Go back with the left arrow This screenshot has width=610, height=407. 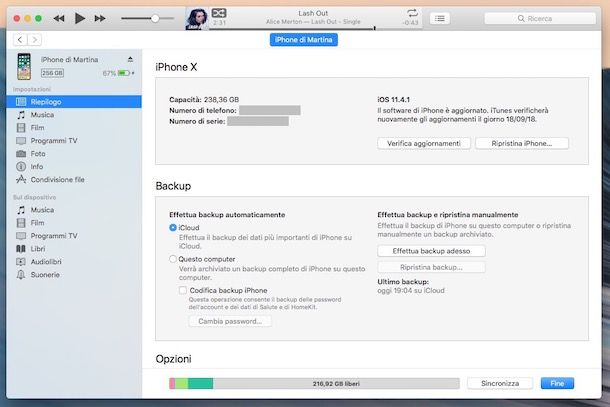point(20,40)
